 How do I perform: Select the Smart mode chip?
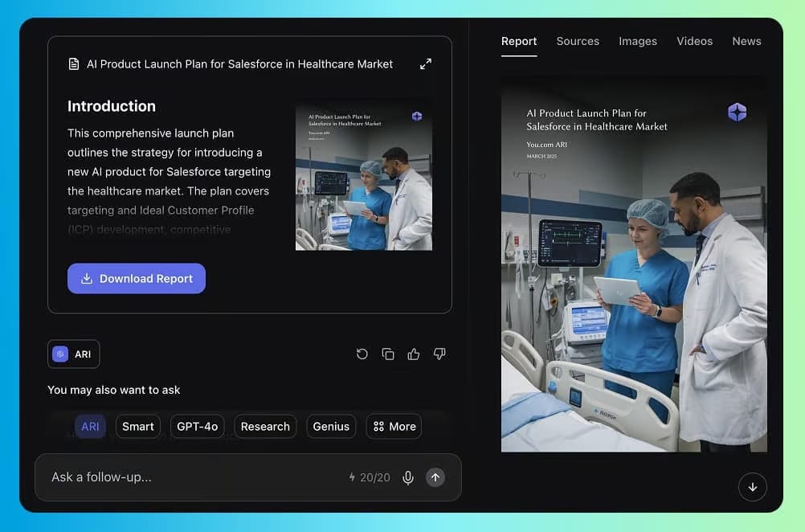(138, 426)
